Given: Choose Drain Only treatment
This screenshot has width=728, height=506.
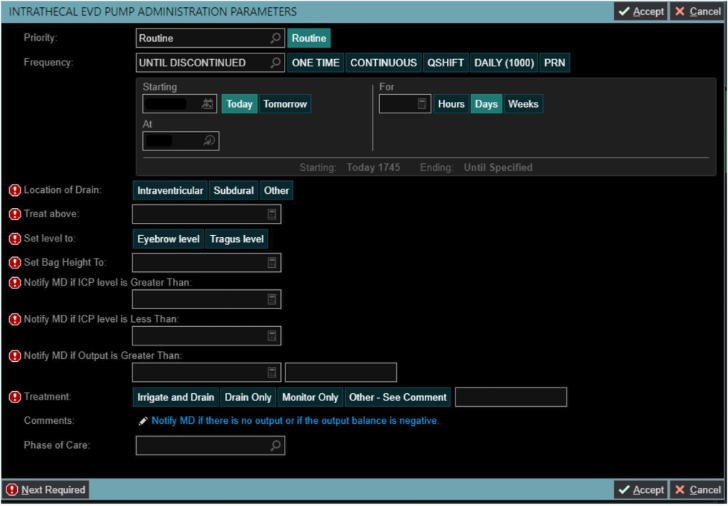Looking at the screenshot, I should pyautogui.click(x=248, y=397).
